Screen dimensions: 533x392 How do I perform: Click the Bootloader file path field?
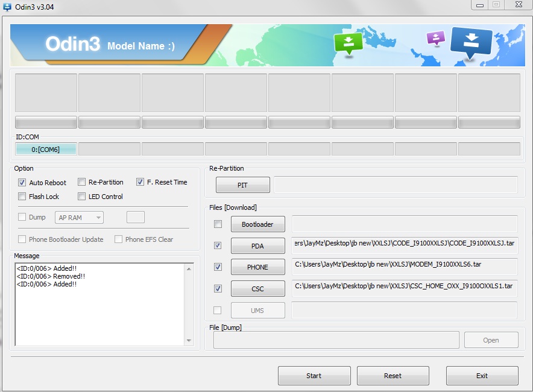point(405,224)
